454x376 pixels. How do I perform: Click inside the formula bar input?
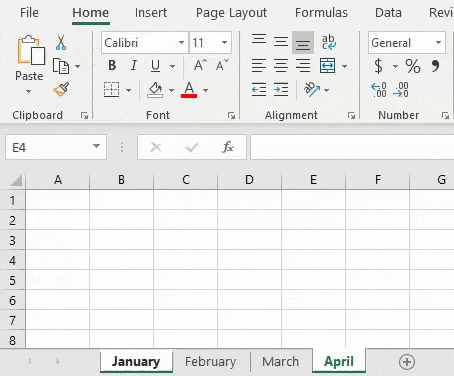[x=352, y=147]
